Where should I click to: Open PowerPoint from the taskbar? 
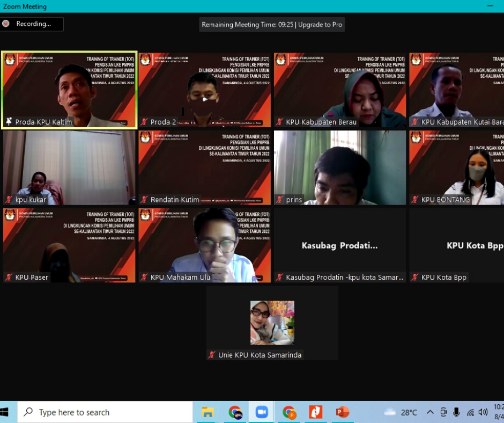coord(342,412)
